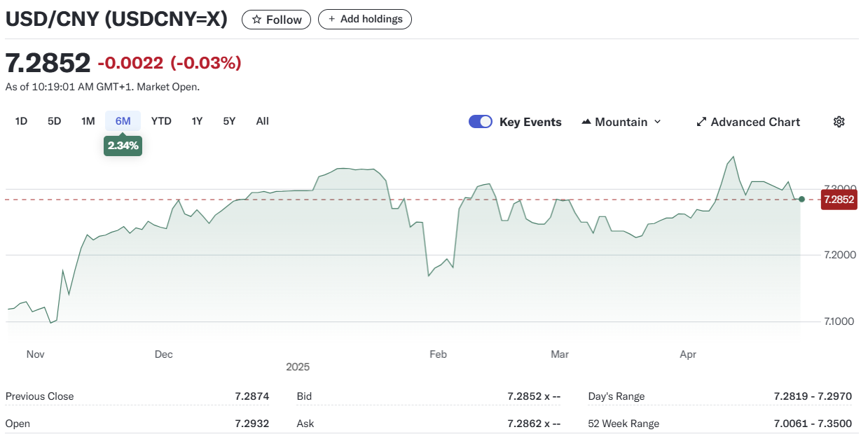
Task: Click the red 7.2852 price label
Action: [x=839, y=200]
